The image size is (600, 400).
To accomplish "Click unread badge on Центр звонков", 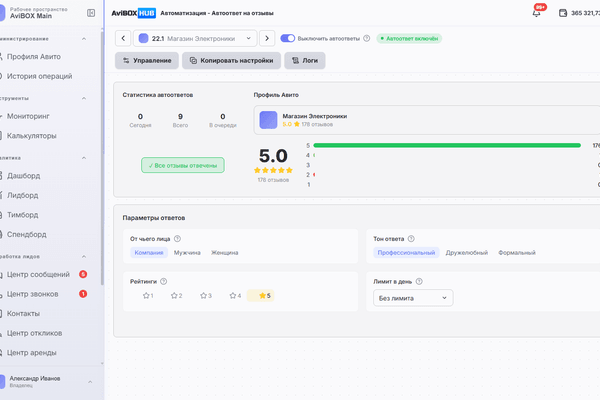I will tap(83, 294).
